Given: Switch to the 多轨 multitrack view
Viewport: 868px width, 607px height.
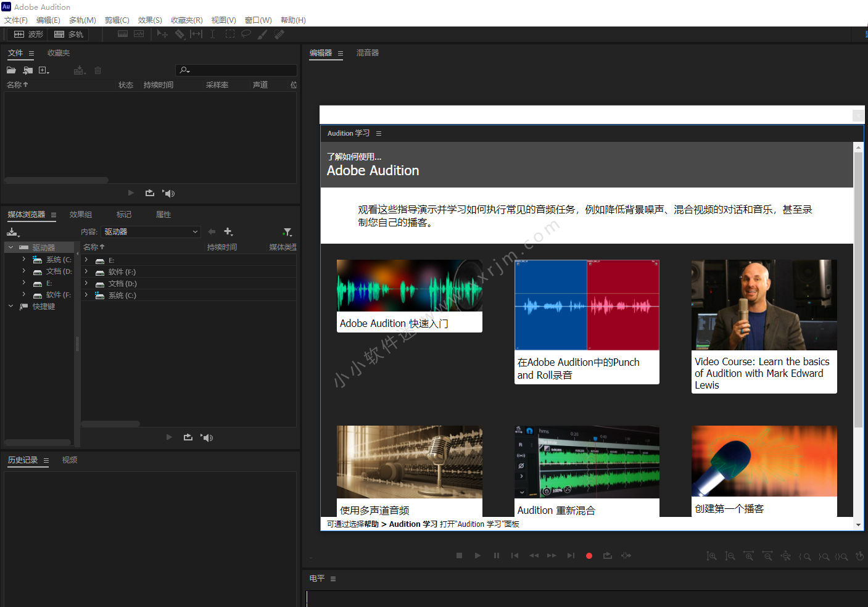Looking at the screenshot, I should point(68,35).
